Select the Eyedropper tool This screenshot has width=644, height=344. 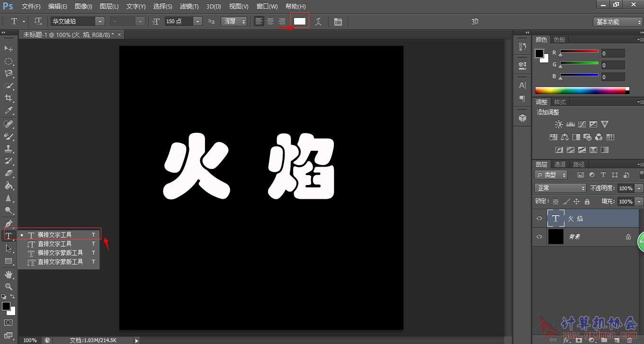coord(9,111)
